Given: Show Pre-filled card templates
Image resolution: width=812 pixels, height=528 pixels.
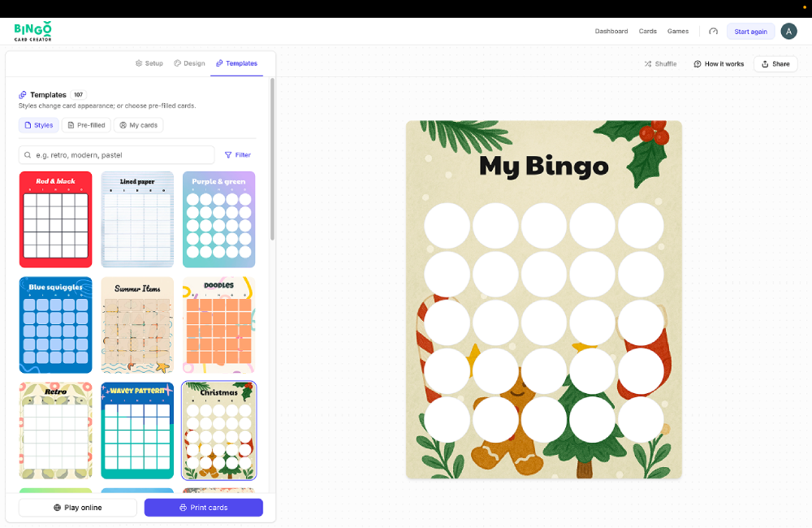Looking at the screenshot, I should point(86,125).
